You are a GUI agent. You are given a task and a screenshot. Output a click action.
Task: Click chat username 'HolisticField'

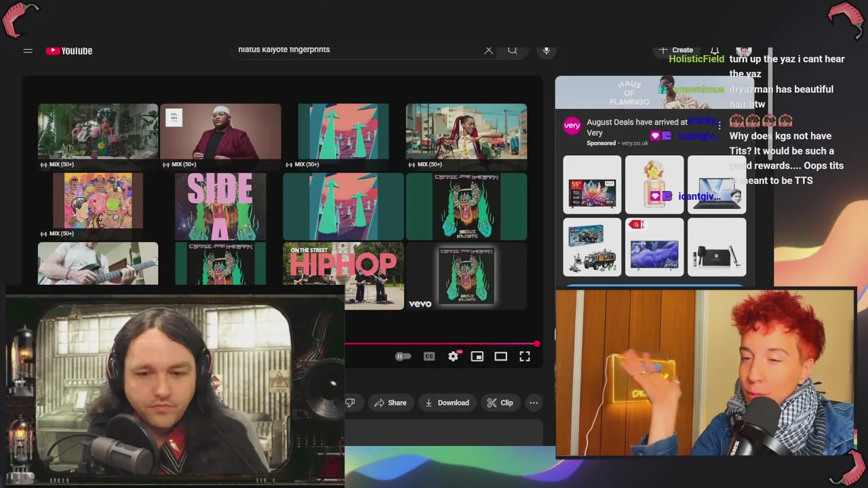tap(696, 59)
